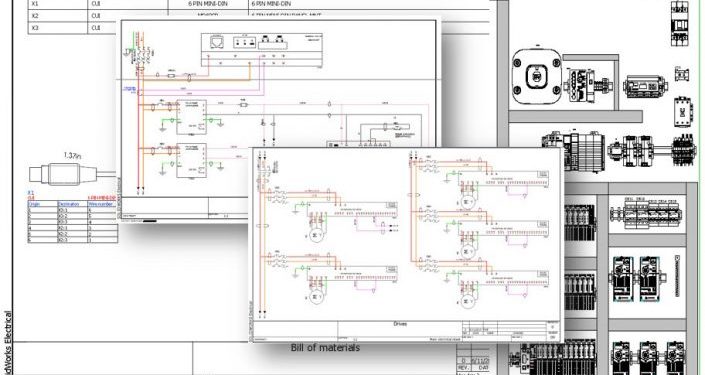
Task: Click the Wire number column header
Action: click(103, 204)
